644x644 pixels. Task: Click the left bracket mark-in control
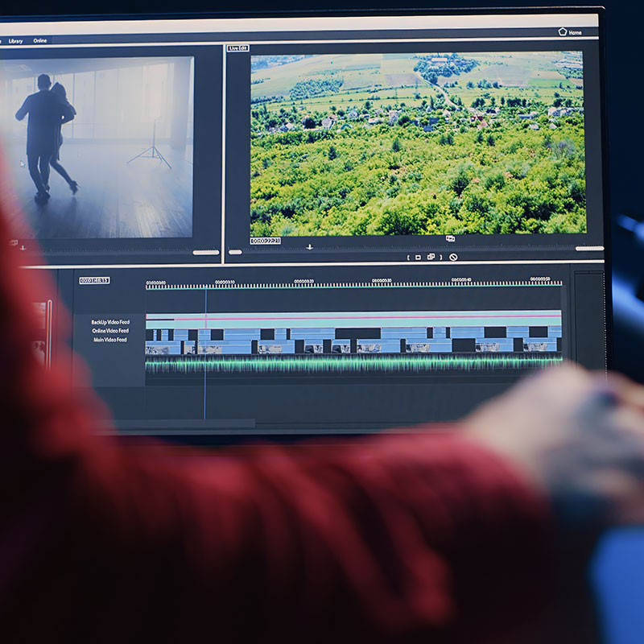(408, 258)
